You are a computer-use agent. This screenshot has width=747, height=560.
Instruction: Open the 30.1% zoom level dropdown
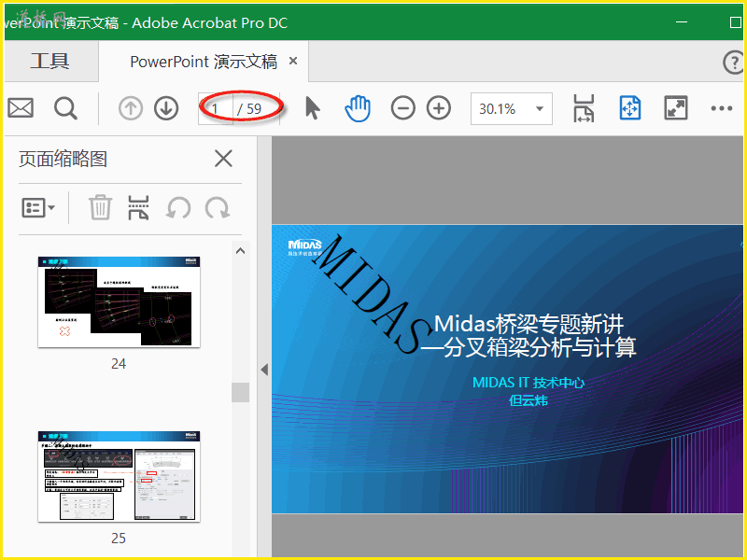pos(512,108)
